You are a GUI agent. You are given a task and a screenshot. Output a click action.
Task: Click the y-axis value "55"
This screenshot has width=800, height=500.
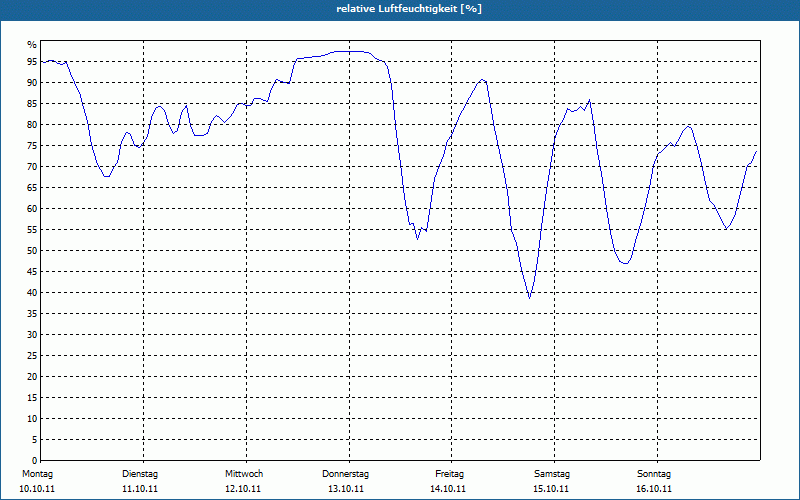(x=32, y=230)
